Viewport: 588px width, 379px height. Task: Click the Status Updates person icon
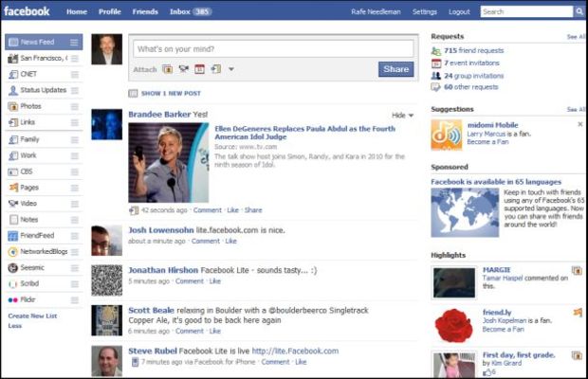(13, 90)
